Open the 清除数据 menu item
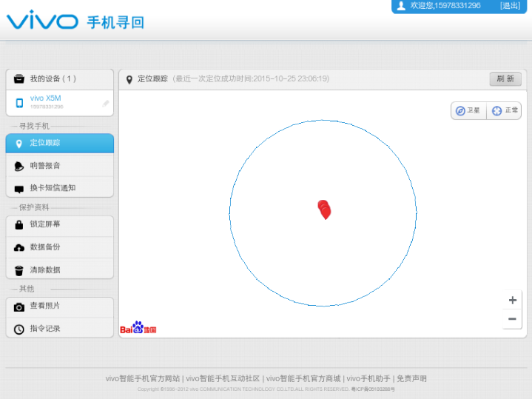The width and height of the screenshot is (532, 399). point(60,270)
